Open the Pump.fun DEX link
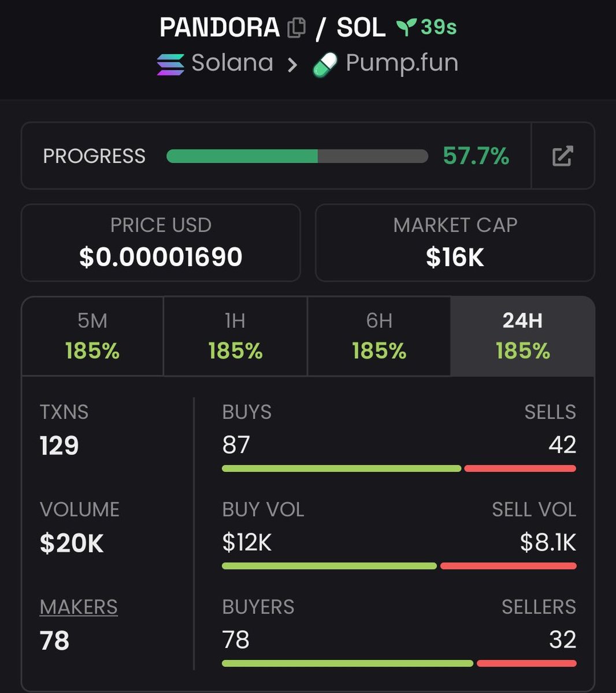Image resolution: width=616 pixels, height=693 pixels. [x=402, y=63]
